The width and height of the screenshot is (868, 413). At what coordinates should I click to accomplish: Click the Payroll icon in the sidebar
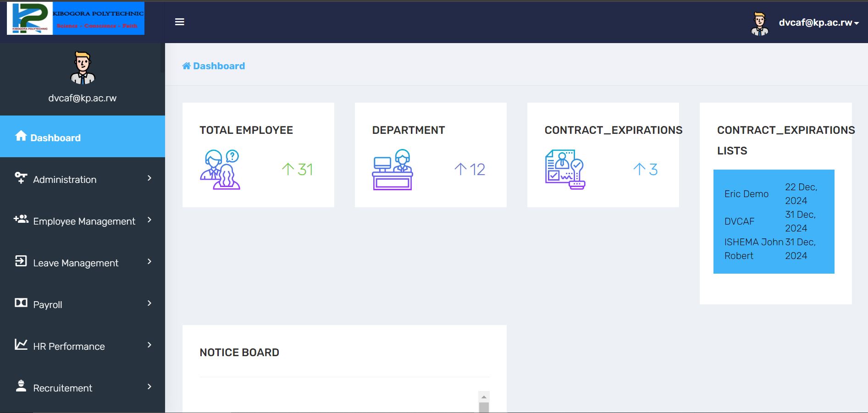point(21,303)
